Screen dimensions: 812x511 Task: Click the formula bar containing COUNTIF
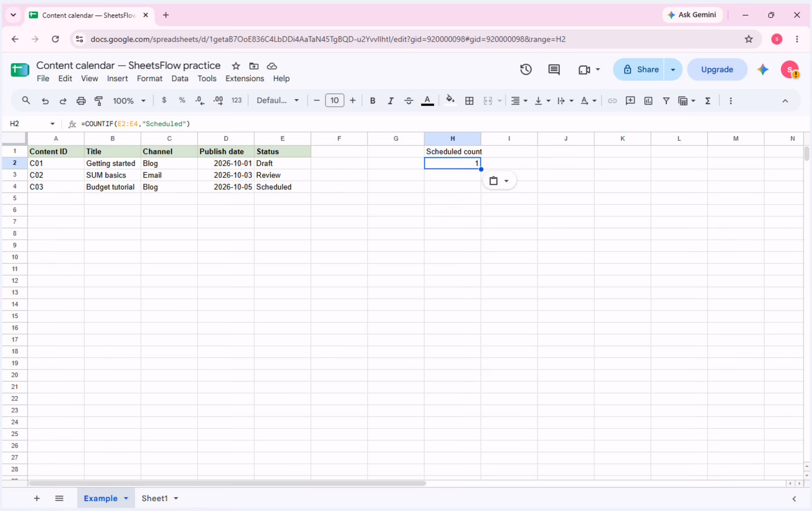(442, 124)
